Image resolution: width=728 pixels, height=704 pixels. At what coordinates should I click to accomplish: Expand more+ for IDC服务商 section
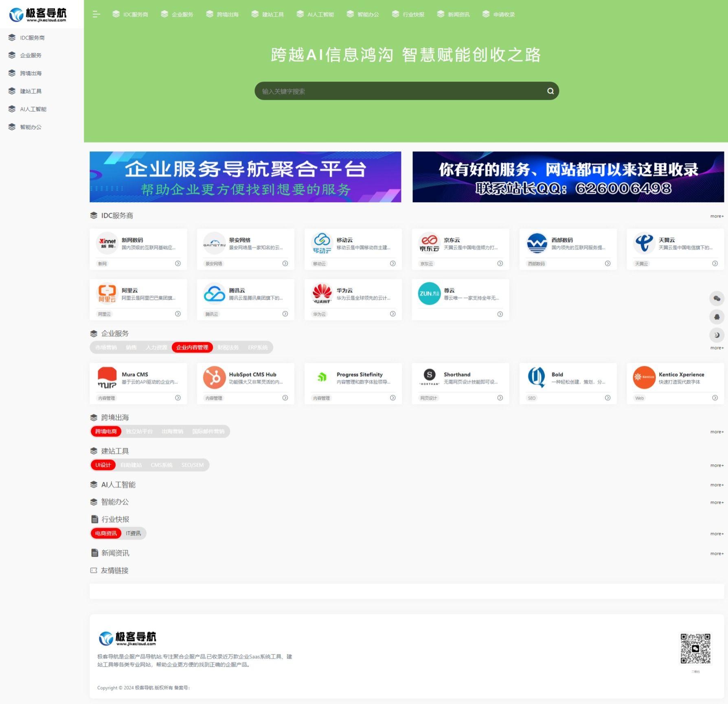point(717,216)
